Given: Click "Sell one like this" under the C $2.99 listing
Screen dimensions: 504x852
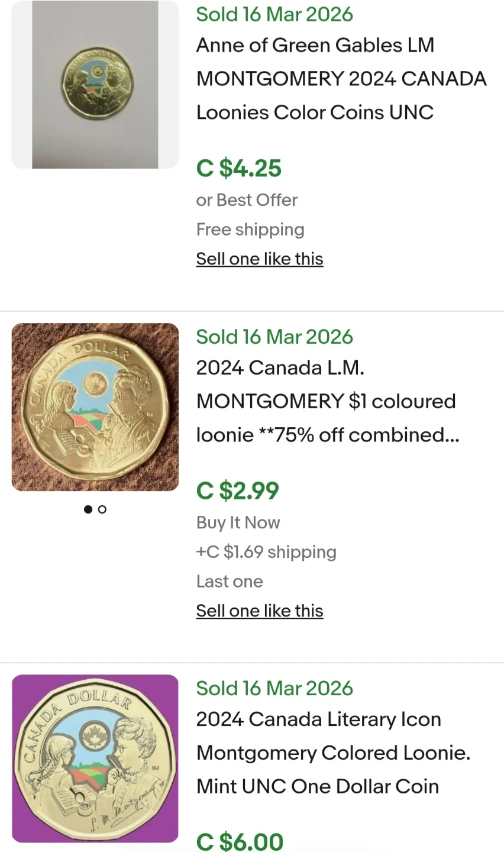Looking at the screenshot, I should tap(260, 611).
